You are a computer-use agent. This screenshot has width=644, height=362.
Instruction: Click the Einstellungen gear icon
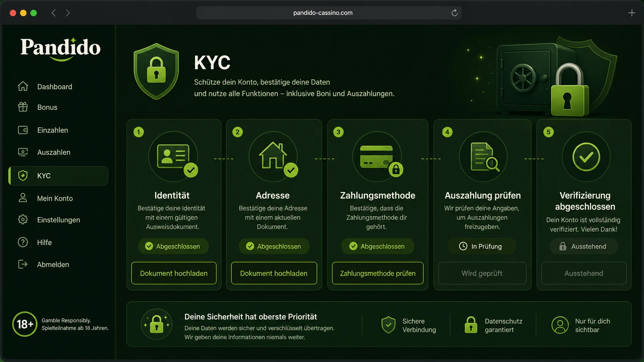coord(23,220)
